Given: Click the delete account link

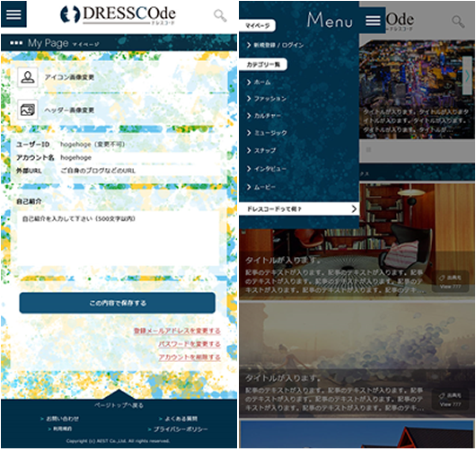Looking at the screenshot, I should [190, 358].
